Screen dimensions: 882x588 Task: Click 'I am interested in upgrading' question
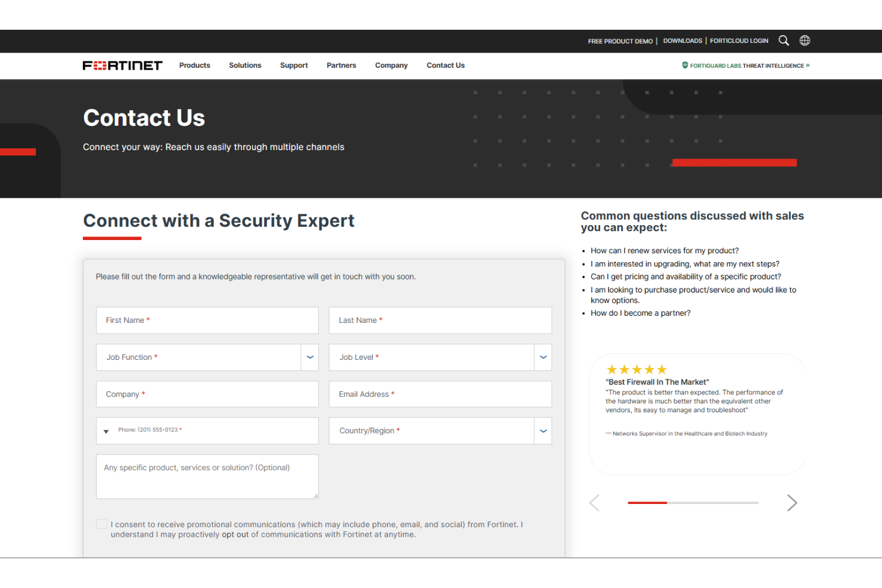(x=685, y=264)
